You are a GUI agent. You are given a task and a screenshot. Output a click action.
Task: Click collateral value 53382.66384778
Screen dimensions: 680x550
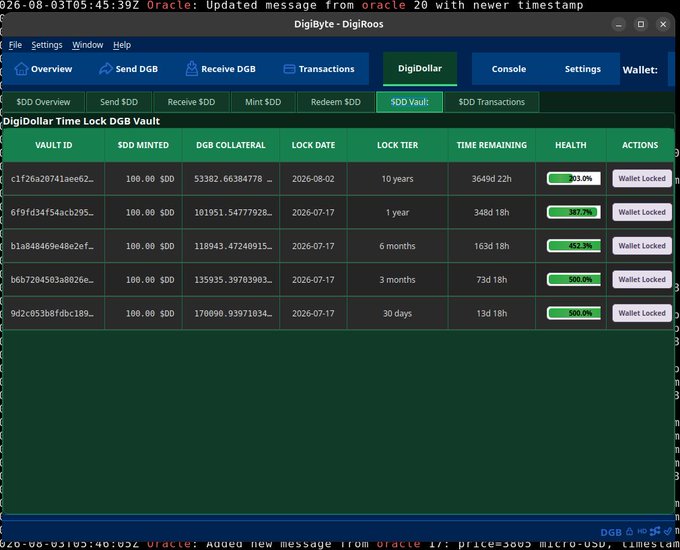coord(233,179)
